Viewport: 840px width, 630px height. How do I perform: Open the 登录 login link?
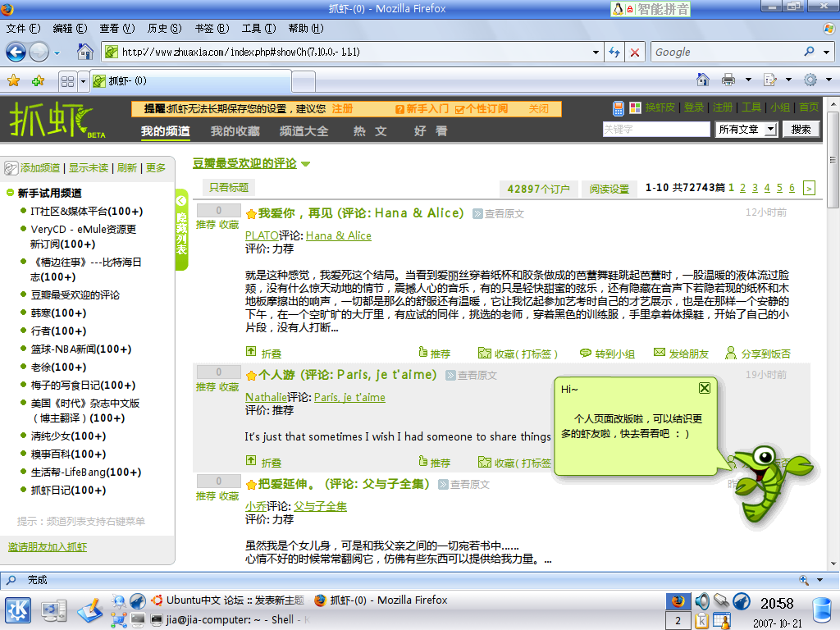[694, 107]
